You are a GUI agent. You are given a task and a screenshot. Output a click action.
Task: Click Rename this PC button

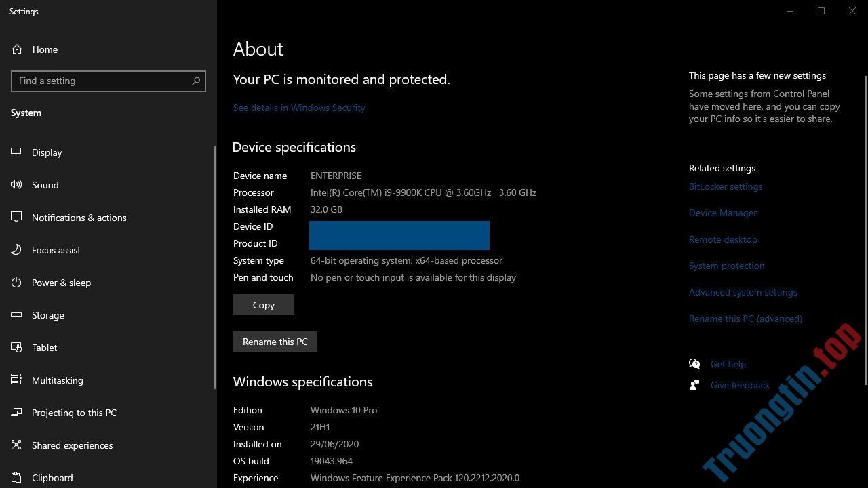(275, 342)
